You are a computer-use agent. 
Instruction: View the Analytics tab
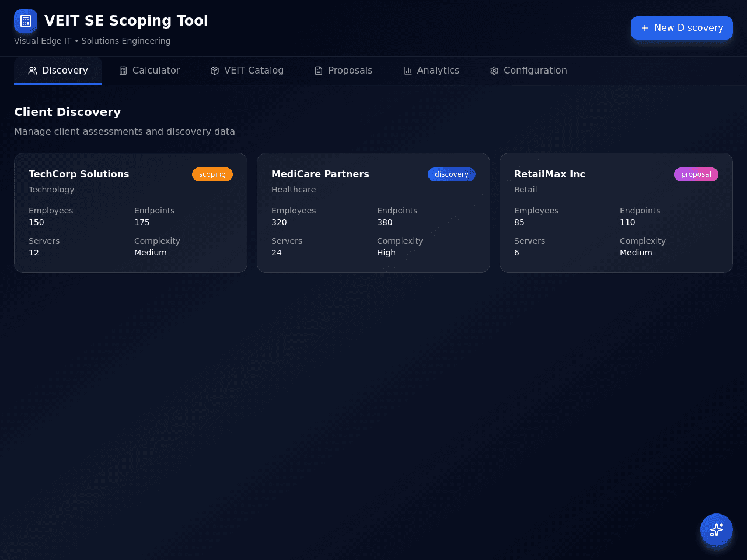pyautogui.click(x=431, y=71)
